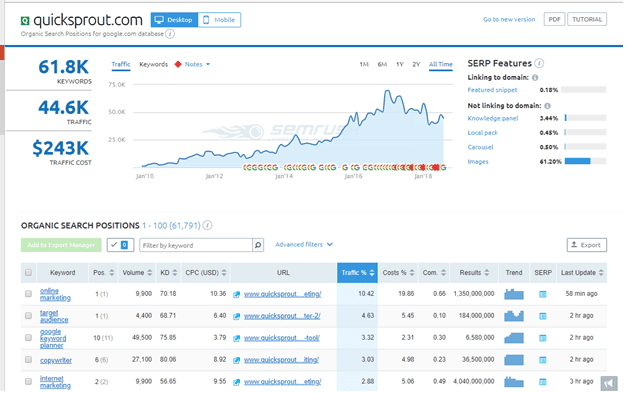Click info icon beside Linking to domain
The height and width of the screenshot is (393, 630).
[x=535, y=78]
